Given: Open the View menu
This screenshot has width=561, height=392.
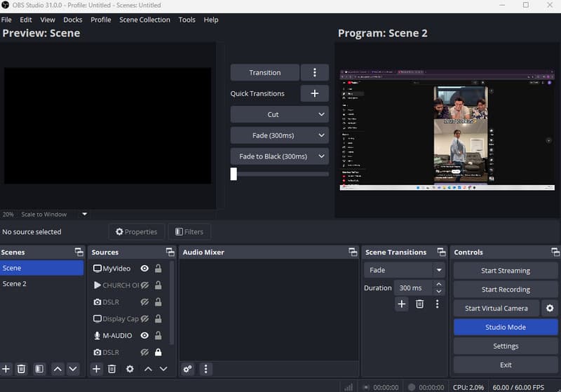Looking at the screenshot, I should pos(48,20).
